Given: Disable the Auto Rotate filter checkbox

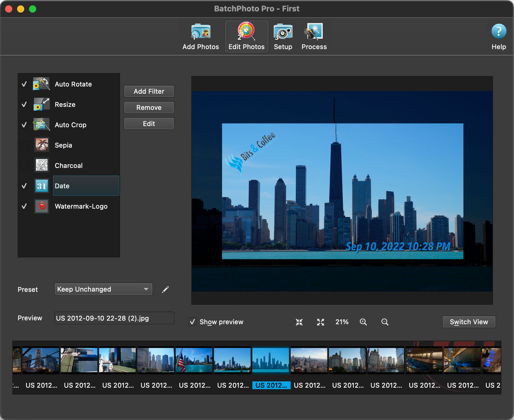Looking at the screenshot, I should click(24, 84).
